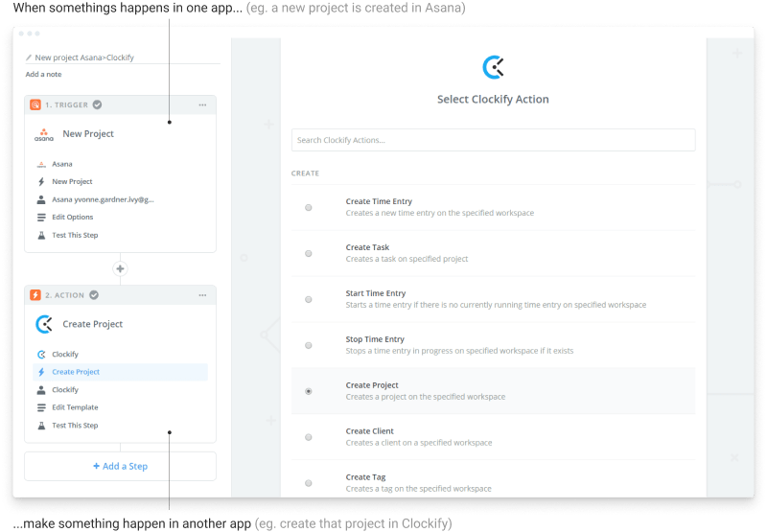Screen dimensions: 767x532
Task: Click lightning icon beside Create Project
Action: [41, 372]
